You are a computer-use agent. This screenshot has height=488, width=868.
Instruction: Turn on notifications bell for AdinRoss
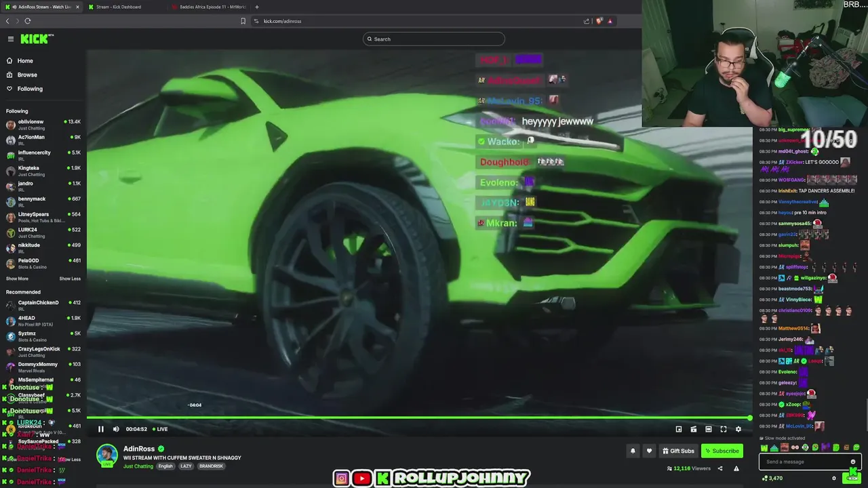pos(633,451)
